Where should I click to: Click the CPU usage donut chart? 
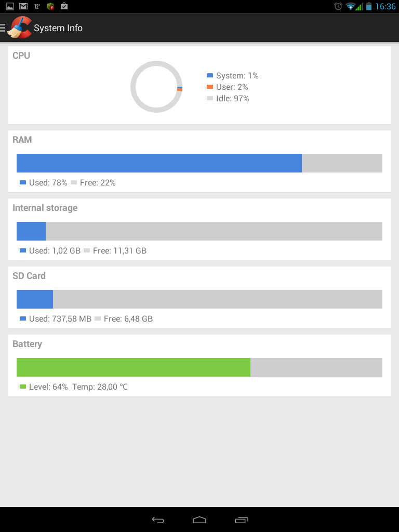[x=156, y=87]
